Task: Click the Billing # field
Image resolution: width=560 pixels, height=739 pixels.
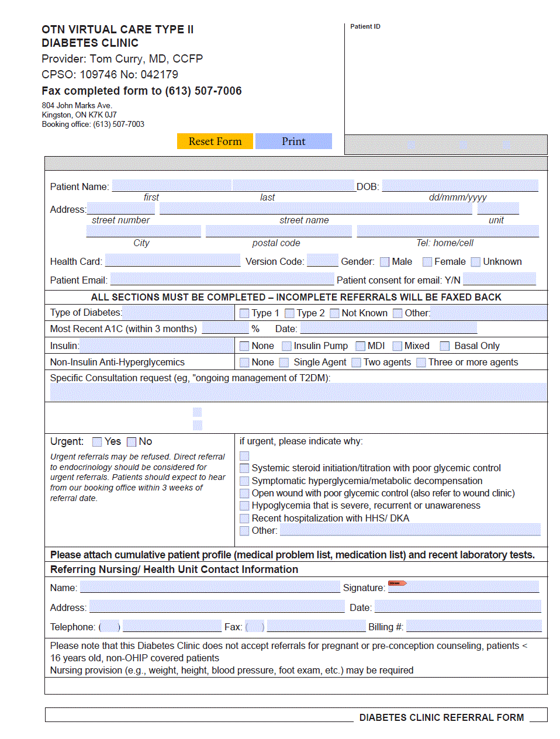Action: tap(474, 627)
